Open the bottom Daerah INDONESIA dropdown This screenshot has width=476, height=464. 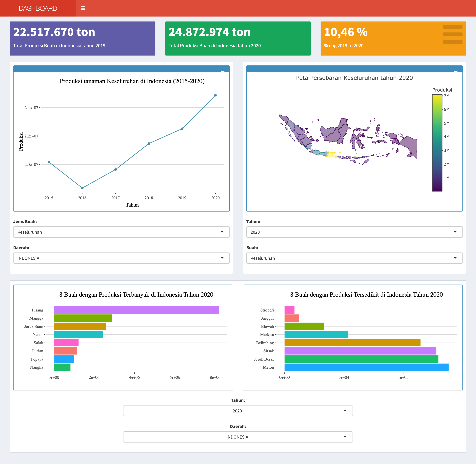click(238, 437)
